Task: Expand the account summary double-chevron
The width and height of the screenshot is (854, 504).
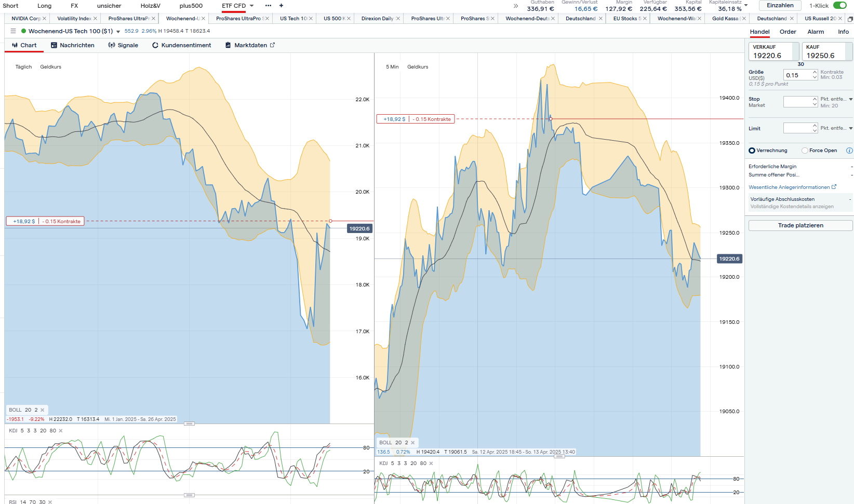Action: (x=516, y=6)
